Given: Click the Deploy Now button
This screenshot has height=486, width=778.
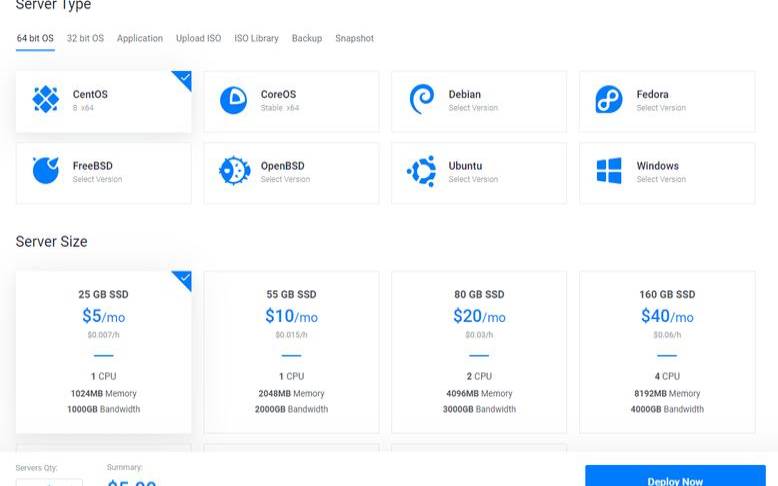Looking at the screenshot, I should pos(675,476).
